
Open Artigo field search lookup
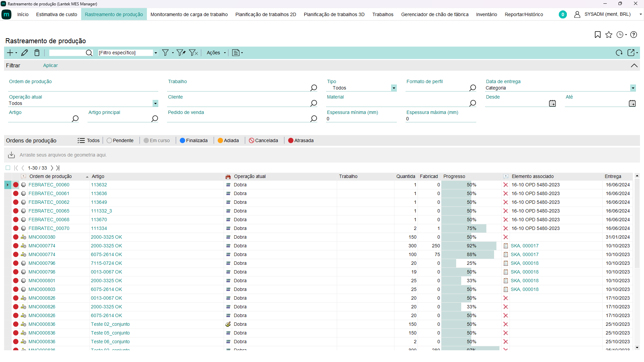(75, 119)
